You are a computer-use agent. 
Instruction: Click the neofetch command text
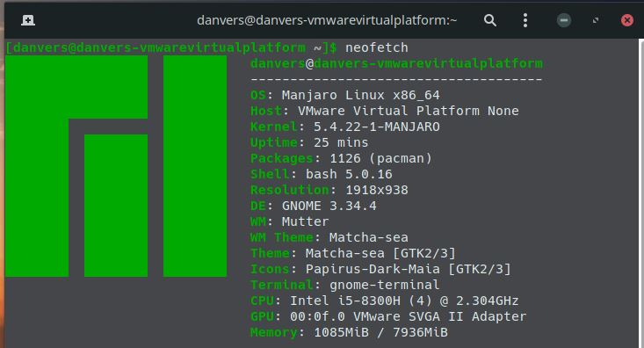(x=377, y=47)
